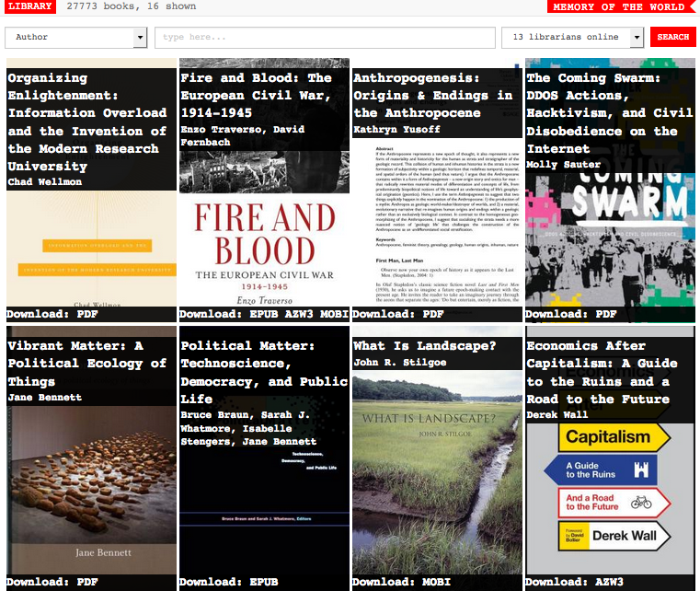Screen dimensions: 700x591
Task: Select author Molly Sauter
Action: click(x=562, y=165)
